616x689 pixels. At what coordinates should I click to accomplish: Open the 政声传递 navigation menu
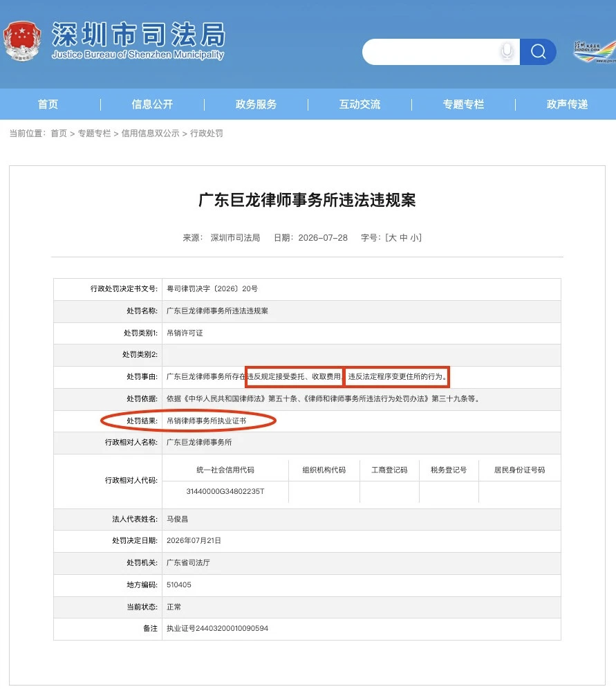[x=567, y=104]
